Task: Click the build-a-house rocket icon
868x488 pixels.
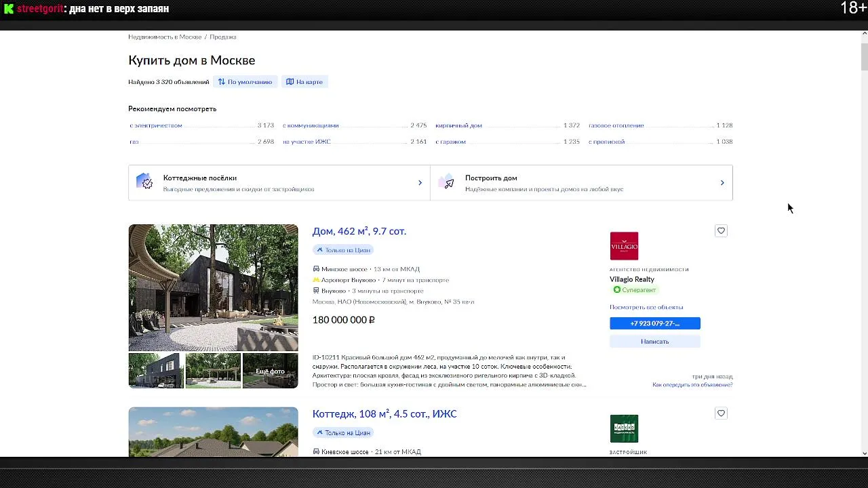Action: [x=446, y=182]
